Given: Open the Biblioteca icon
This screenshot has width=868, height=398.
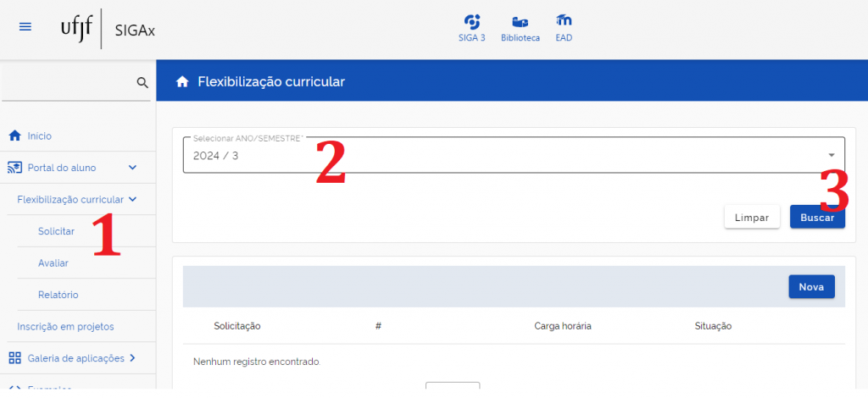Looking at the screenshot, I should tap(520, 27).
